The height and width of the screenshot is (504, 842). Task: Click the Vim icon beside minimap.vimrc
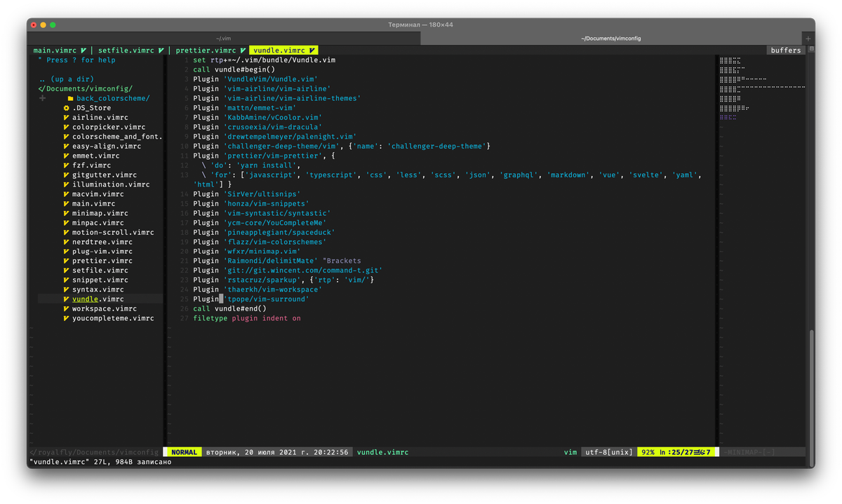[67, 213]
